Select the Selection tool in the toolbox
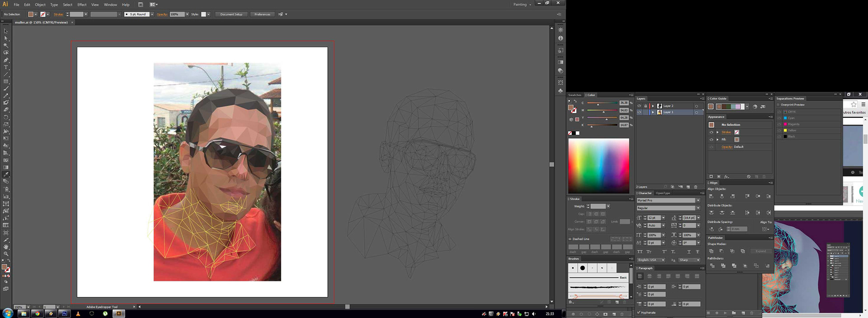Screen dimensions: 868x318 [x=6, y=31]
